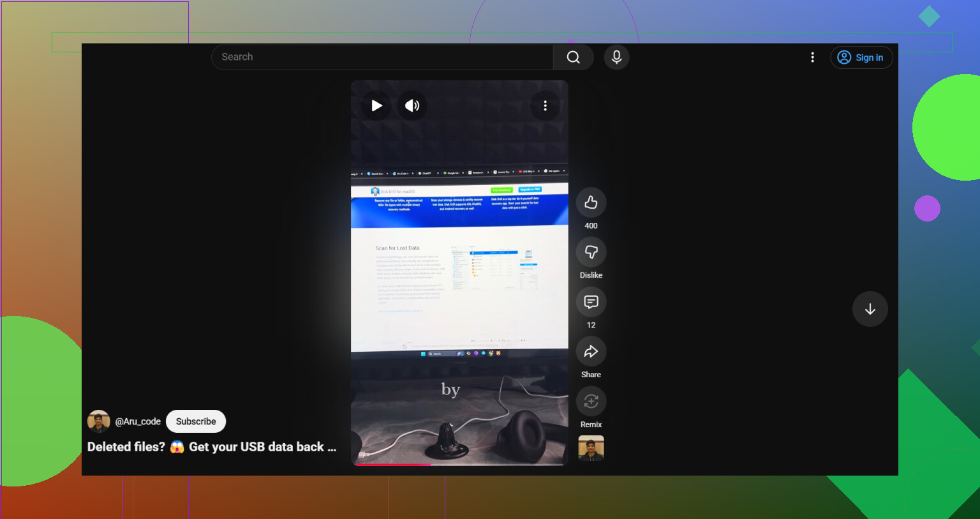The width and height of the screenshot is (980, 519).
Task: Open the 'Deleted files?' video title
Action: [212, 447]
